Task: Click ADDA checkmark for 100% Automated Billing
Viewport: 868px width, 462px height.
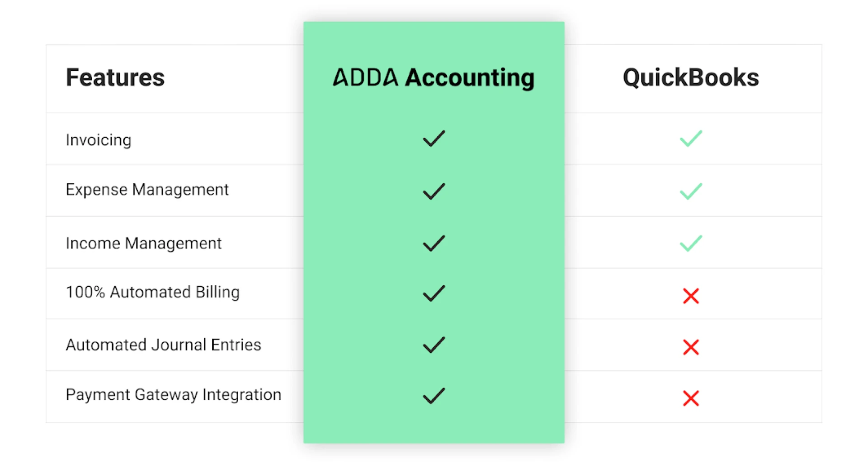Action: click(434, 294)
